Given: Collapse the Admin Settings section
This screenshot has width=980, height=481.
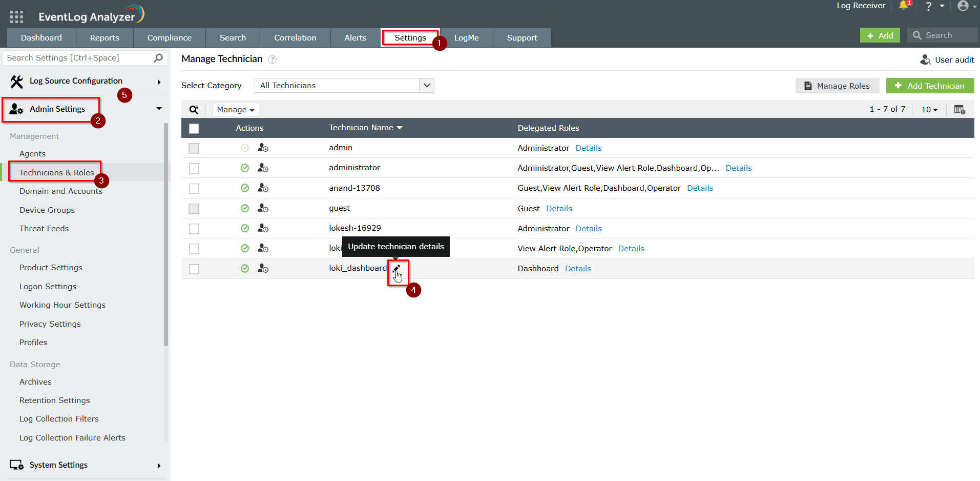Looking at the screenshot, I should tap(159, 109).
